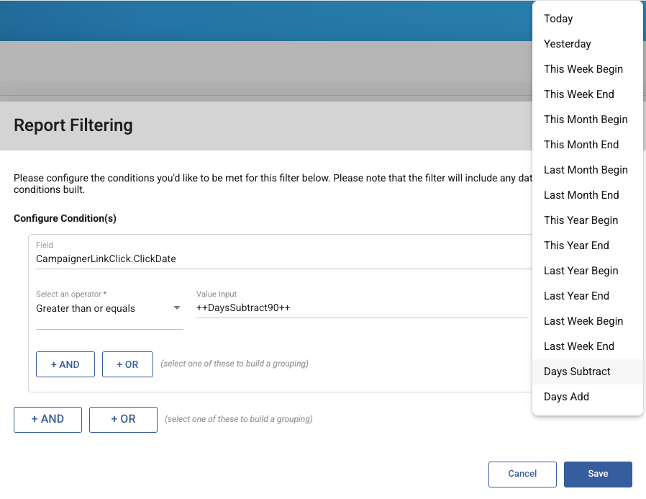Screen dimensions: 646x499
Task: Choose Yesterday in the dropdown list
Action: coord(587,44)
